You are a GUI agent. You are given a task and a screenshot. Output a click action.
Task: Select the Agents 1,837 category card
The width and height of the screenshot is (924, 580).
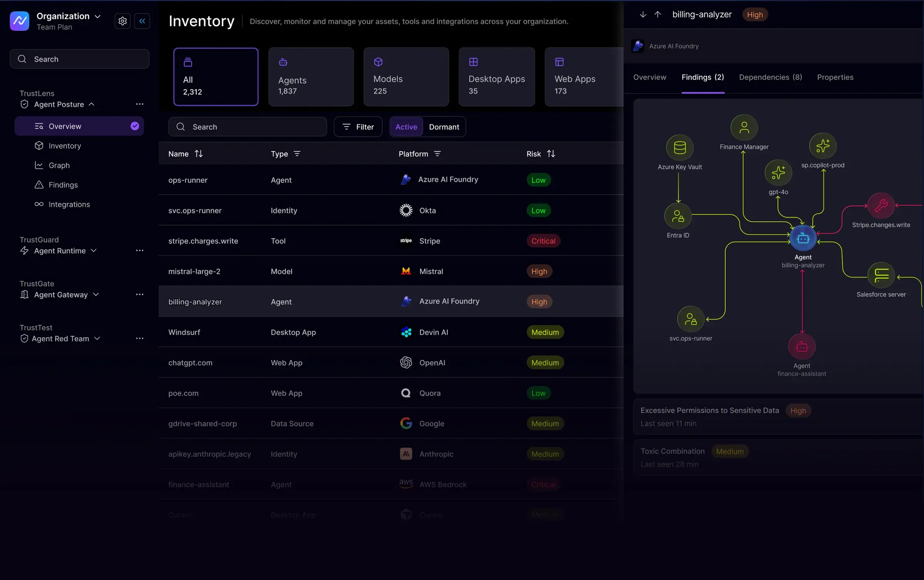coord(311,77)
